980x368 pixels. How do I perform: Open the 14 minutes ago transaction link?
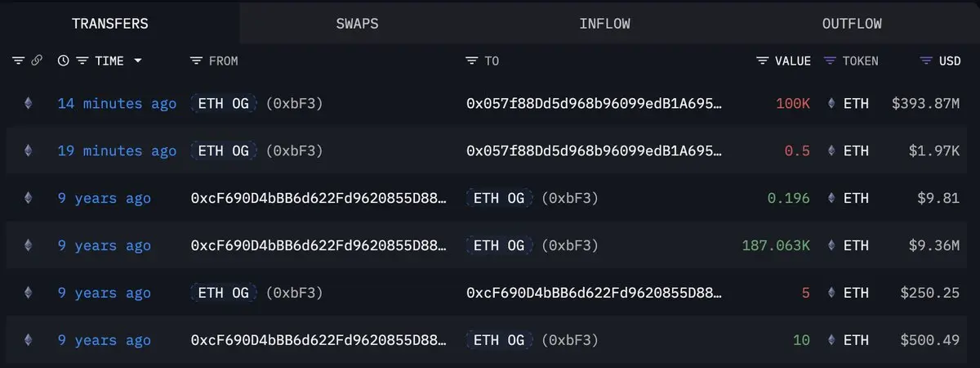pos(117,104)
